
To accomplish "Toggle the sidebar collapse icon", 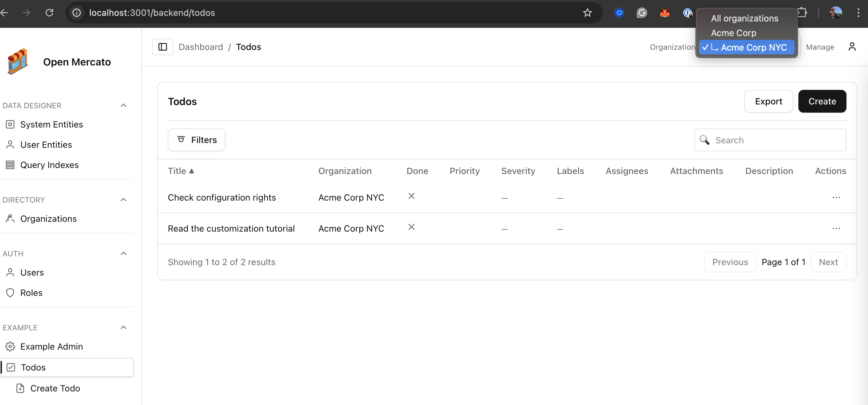I will pyautogui.click(x=162, y=47).
